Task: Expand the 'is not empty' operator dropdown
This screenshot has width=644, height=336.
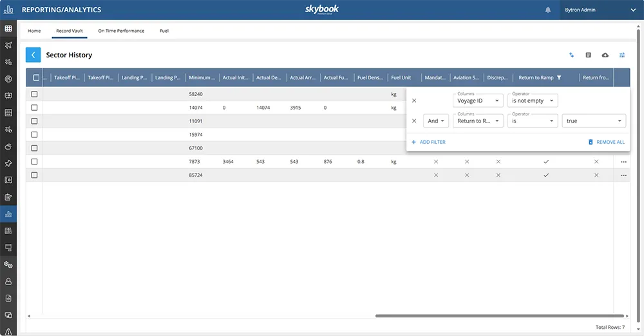Action: click(532, 101)
